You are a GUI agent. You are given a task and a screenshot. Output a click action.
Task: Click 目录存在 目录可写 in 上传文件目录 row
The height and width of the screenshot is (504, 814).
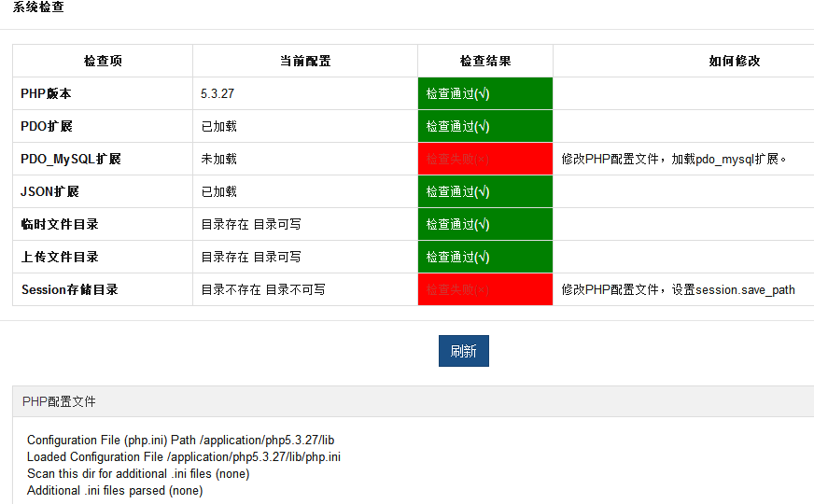[x=251, y=258]
